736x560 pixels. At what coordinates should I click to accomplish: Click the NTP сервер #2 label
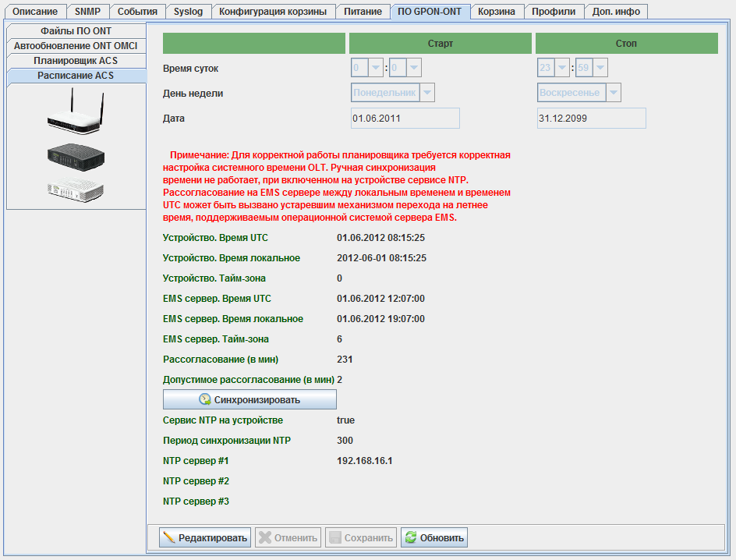[196, 481]
